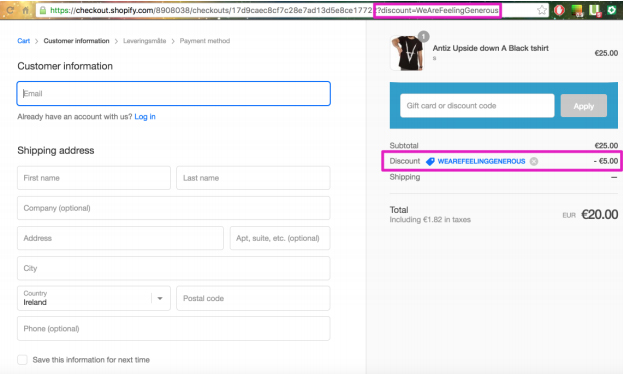Open the rightmost green hexagon extension icon
Image resolution: width=623 pixels, height=374 pixels.
coord(611,10)
